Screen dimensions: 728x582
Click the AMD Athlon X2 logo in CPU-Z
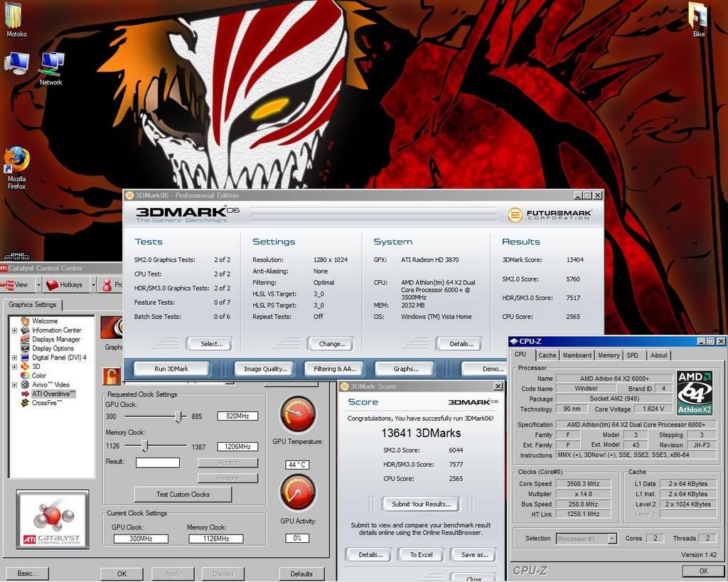pyautogui.click(x=694, y=393)
